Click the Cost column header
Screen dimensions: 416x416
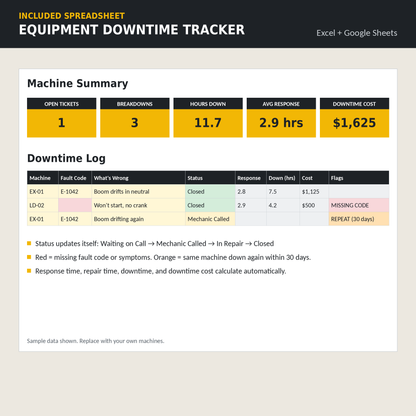[x=314, y=178]
